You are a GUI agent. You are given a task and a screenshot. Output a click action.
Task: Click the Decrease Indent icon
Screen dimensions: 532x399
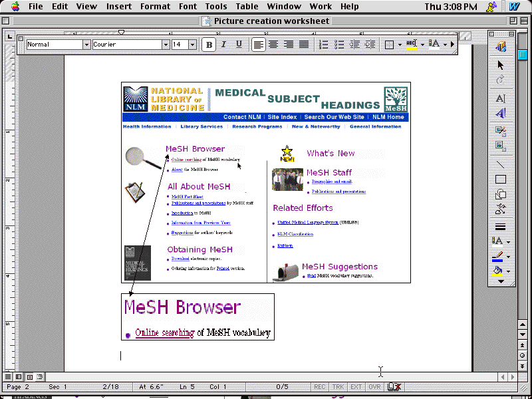click(x=354, y=45)
